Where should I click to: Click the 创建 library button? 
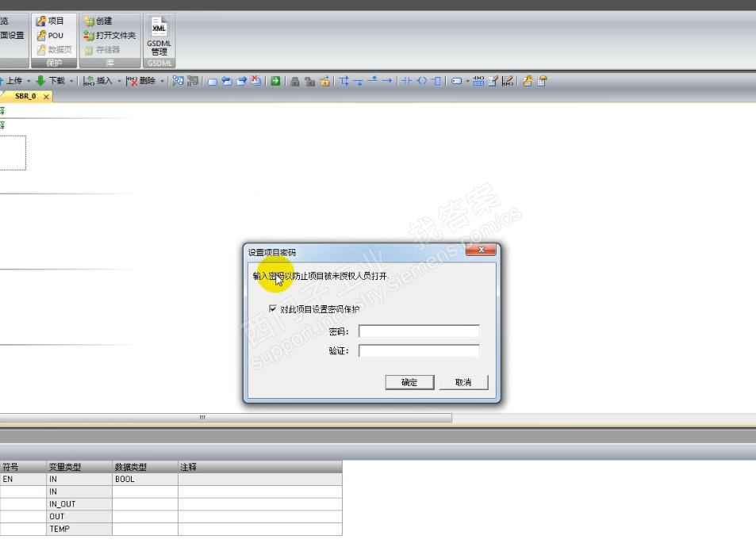pos(98,21)
